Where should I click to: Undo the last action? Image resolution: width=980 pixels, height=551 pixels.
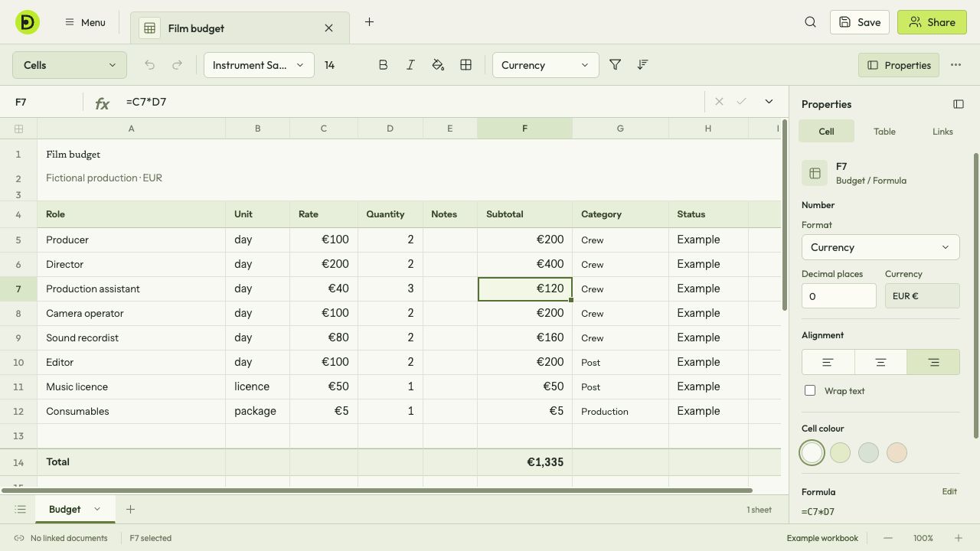click(150, 65)
